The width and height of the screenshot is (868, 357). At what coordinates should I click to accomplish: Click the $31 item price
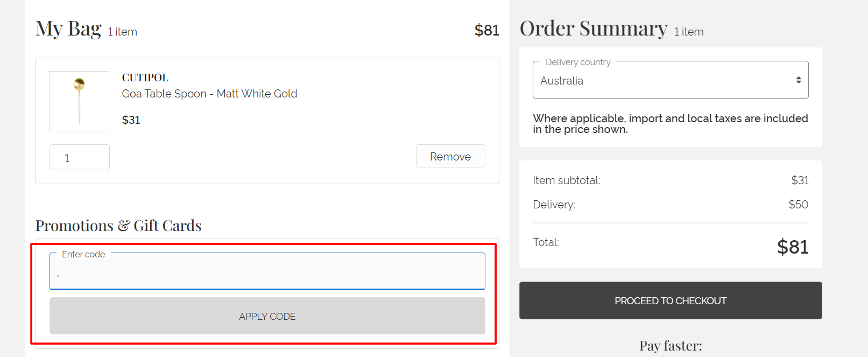pos(131,120)
